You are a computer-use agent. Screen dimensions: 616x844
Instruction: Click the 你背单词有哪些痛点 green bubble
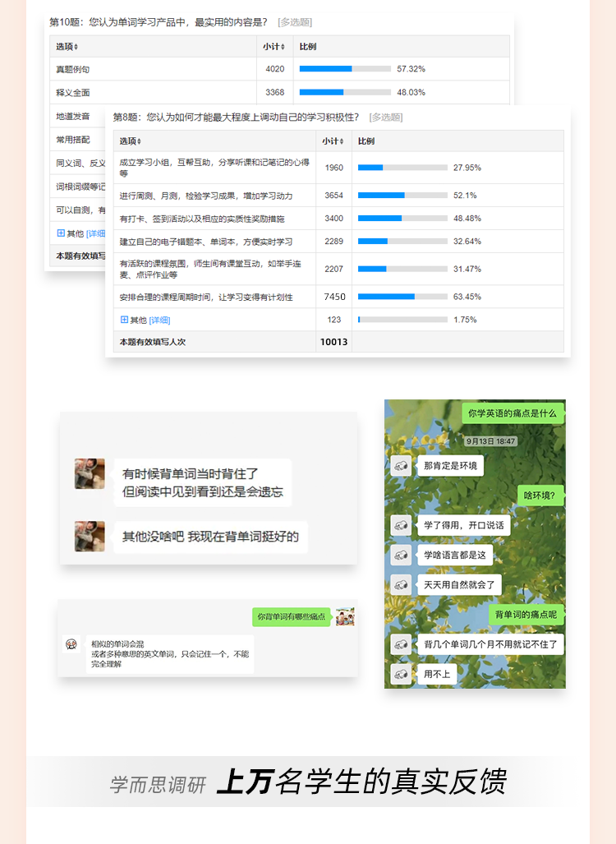pos(291,617)
